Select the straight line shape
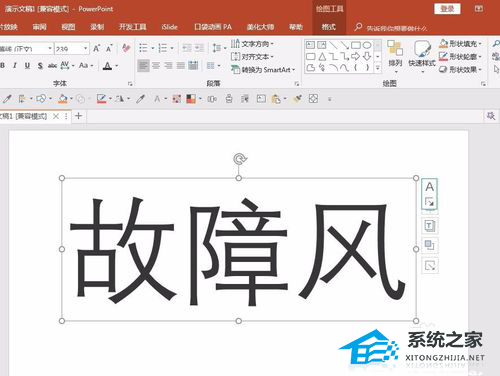 [x=333, y=45]
